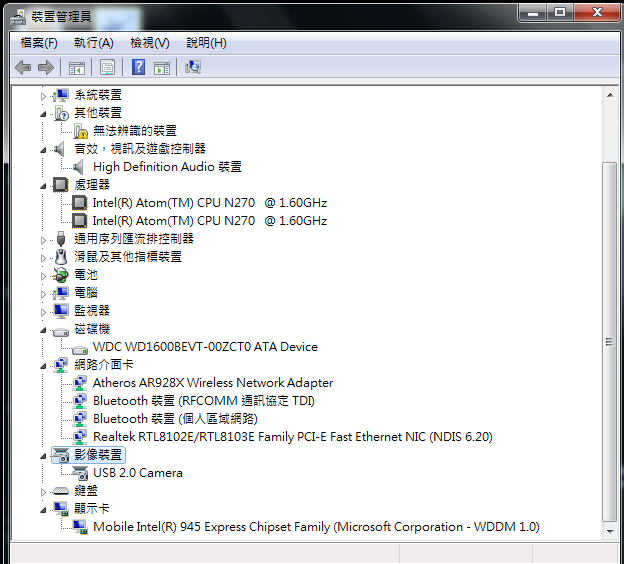Click the 其他裝置 question mark icon
The height and width of the screenshot is (564, 624).
[61, 113]
